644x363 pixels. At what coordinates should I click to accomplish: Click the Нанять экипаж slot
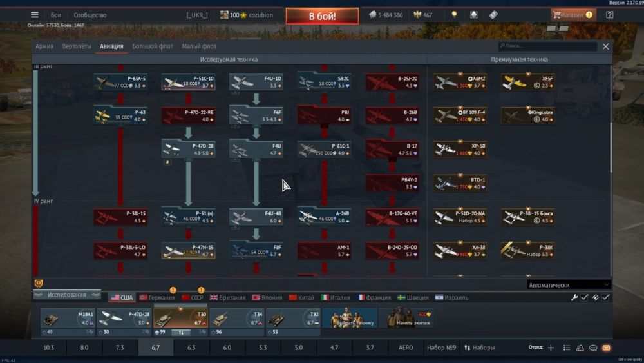coord(406,318)
